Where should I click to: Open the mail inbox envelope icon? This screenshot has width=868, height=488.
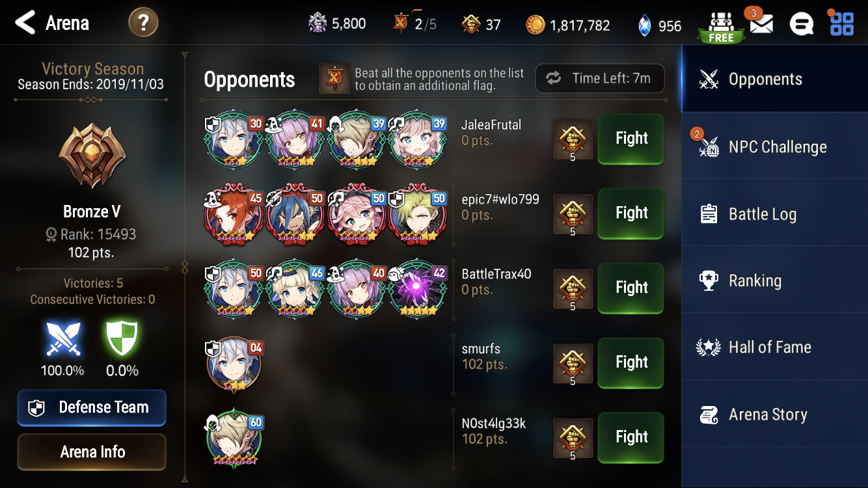coord(761,24)
